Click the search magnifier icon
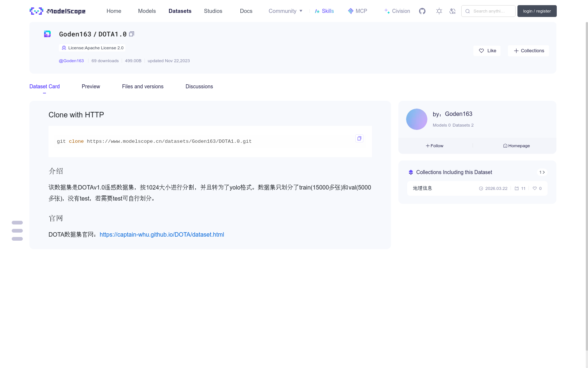 [467, 11]
